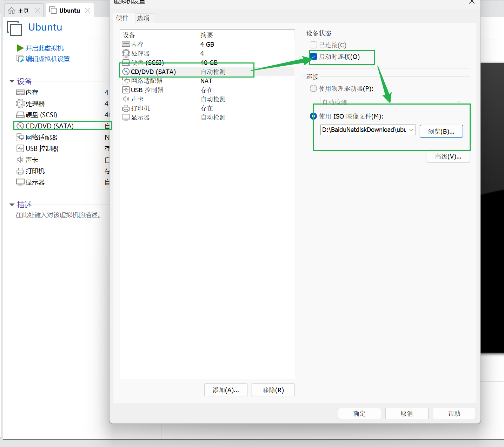
Task: Collapse the 描述 section in sidebar
Action: tap(12, 205)
